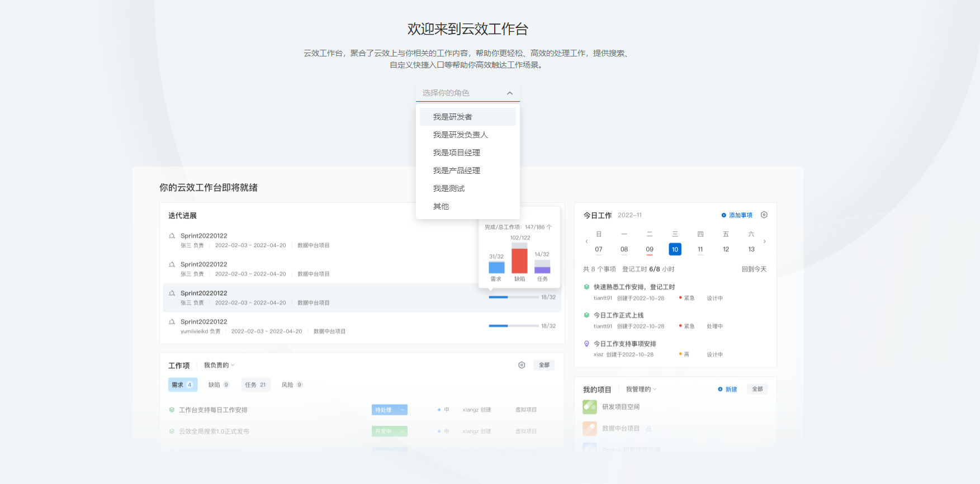
Task: Click icon beside 工作台支持每日工作安排
Action: click(x=172, y=410)
